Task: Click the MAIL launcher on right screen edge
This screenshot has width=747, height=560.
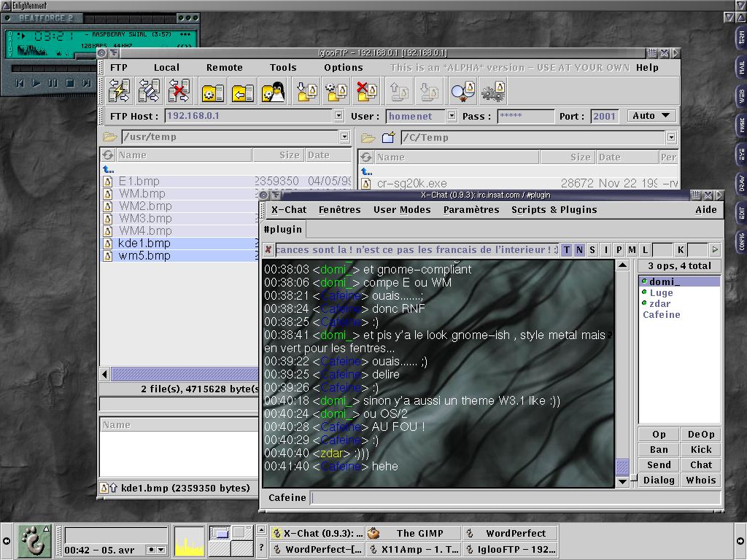Action: point(741,68)
